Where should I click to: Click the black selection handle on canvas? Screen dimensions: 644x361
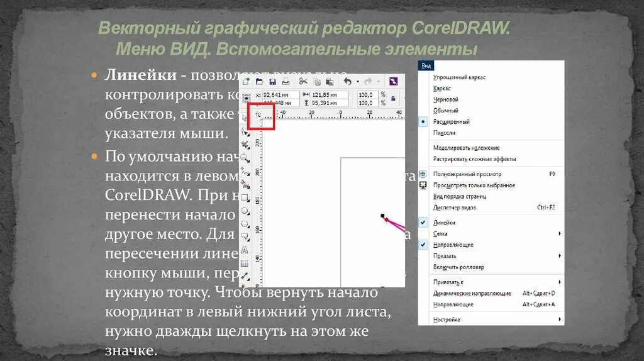click(x=382, y=216)
